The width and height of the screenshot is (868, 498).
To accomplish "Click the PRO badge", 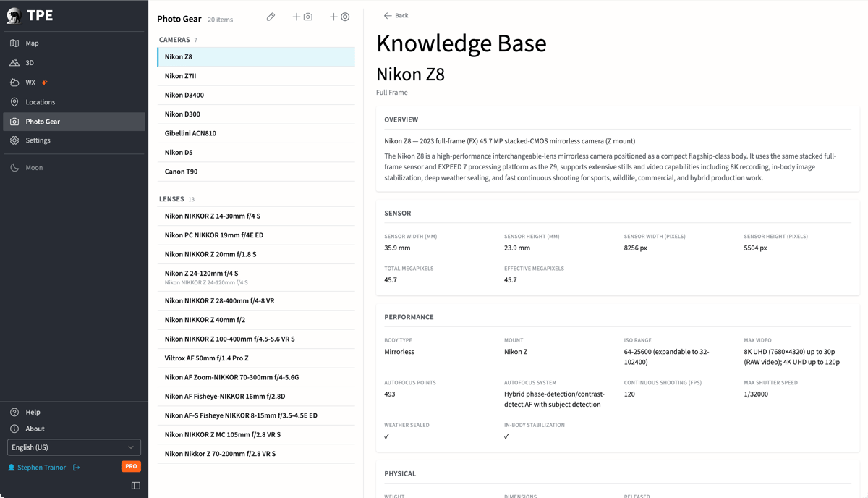I will pos(131,467).
